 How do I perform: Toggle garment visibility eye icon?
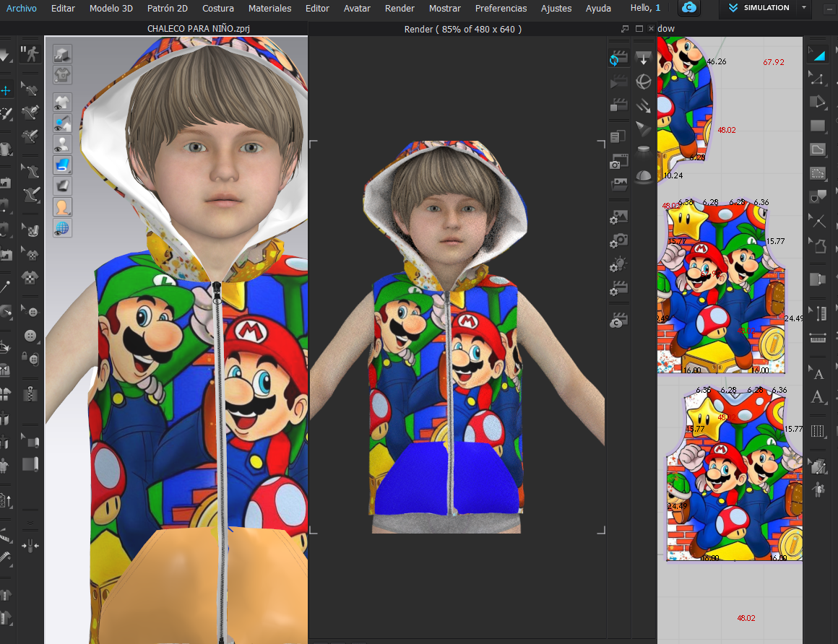(x=62, y=101)
